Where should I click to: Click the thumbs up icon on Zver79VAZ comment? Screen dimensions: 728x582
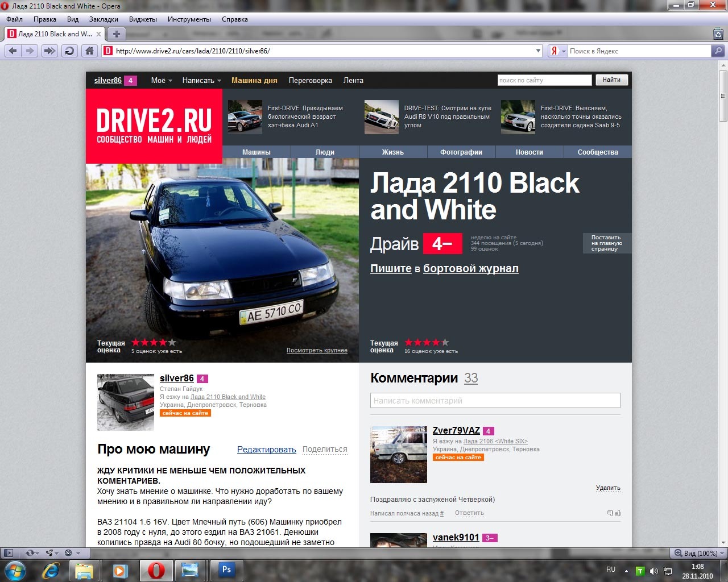point(618,513)
